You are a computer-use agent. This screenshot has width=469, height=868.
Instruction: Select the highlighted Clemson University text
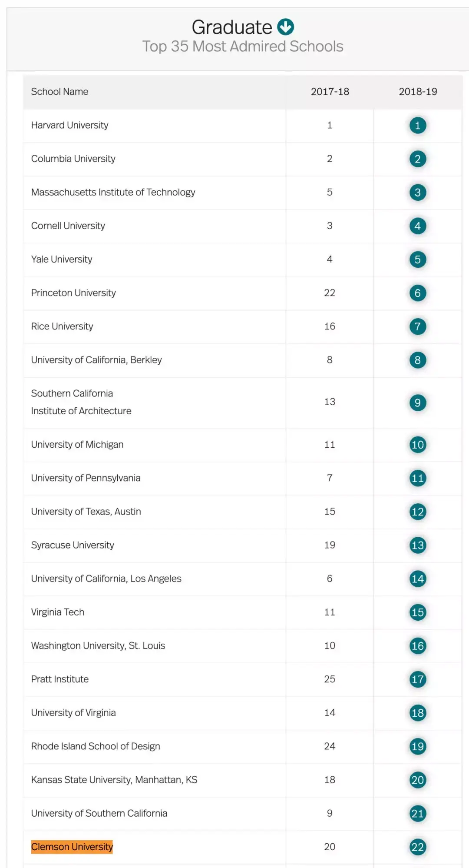(x=72, y=847)
